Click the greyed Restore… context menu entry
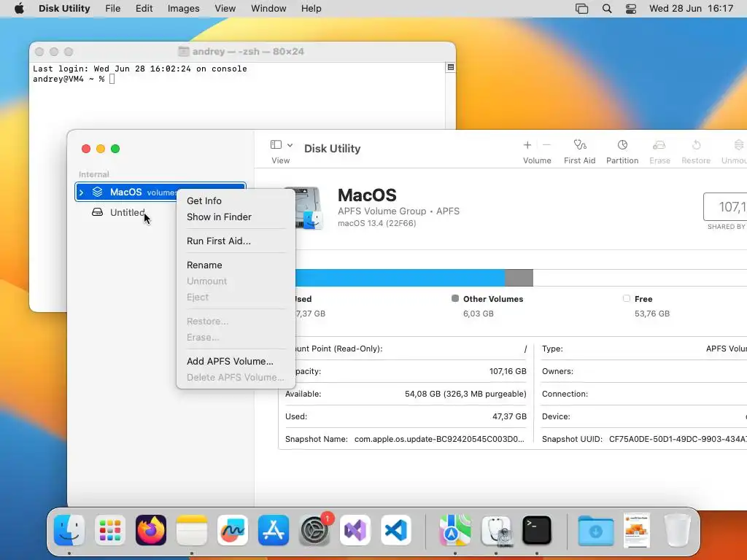This screenshot has width=747, height=560. (x=207, y=322)
